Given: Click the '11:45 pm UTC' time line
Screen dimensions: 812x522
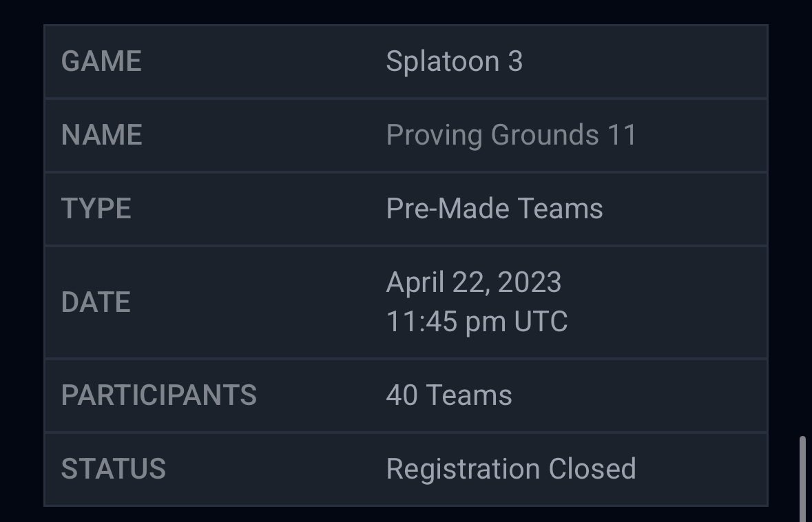Looking at the screenshot, I should tap(477, 322).
